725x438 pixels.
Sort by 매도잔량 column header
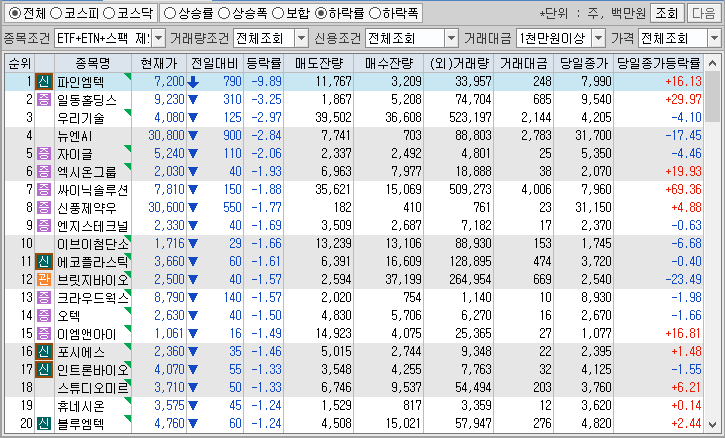coord(319,63)
